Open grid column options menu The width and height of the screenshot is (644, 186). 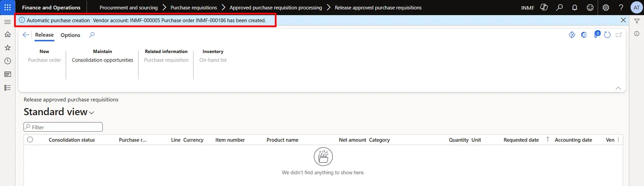pyautogui.click(x=619, y=140)
